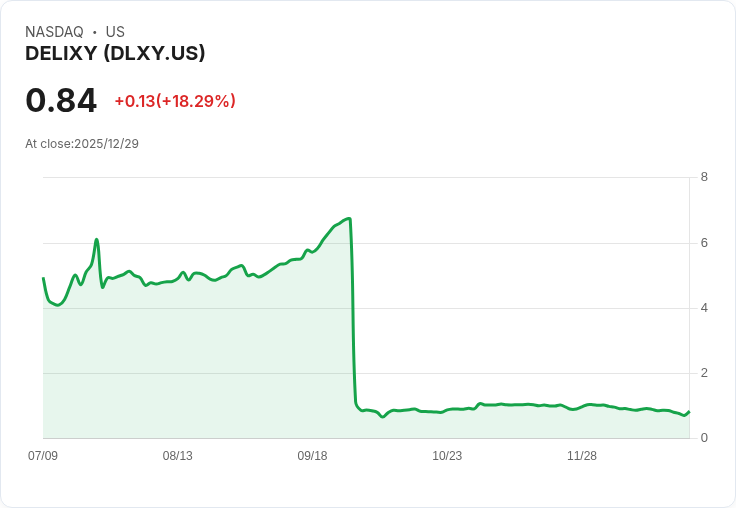736x508 pixels.
Task: Click the 4 label on the y-axis
Action: [704, 308]
